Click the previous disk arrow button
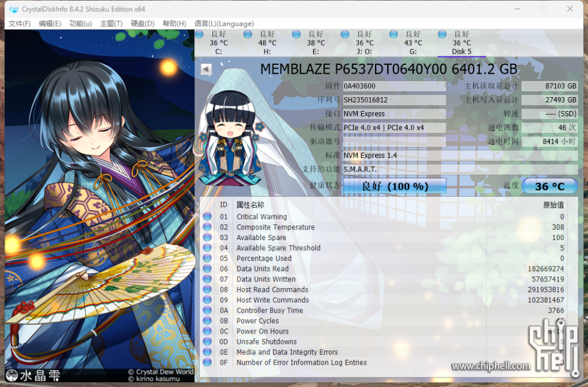The width and height of the screenshot is (588, 387). [x=206, y=69]
